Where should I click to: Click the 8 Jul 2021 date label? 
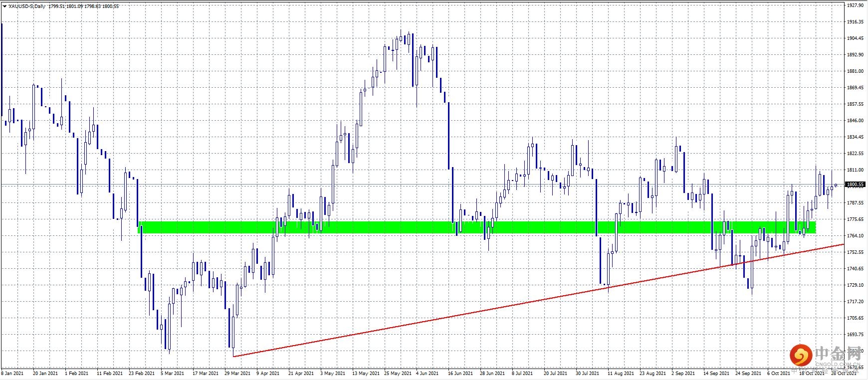[522, 374]
